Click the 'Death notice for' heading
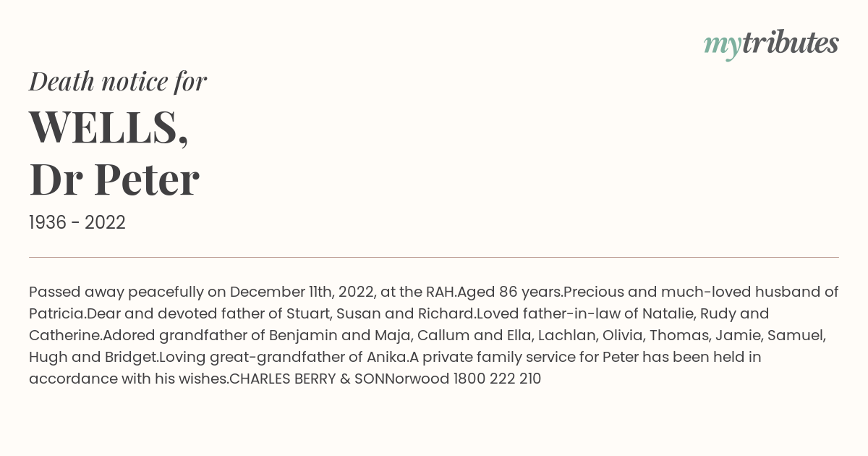This screenshot has height=456, width=868. point(118,82)
